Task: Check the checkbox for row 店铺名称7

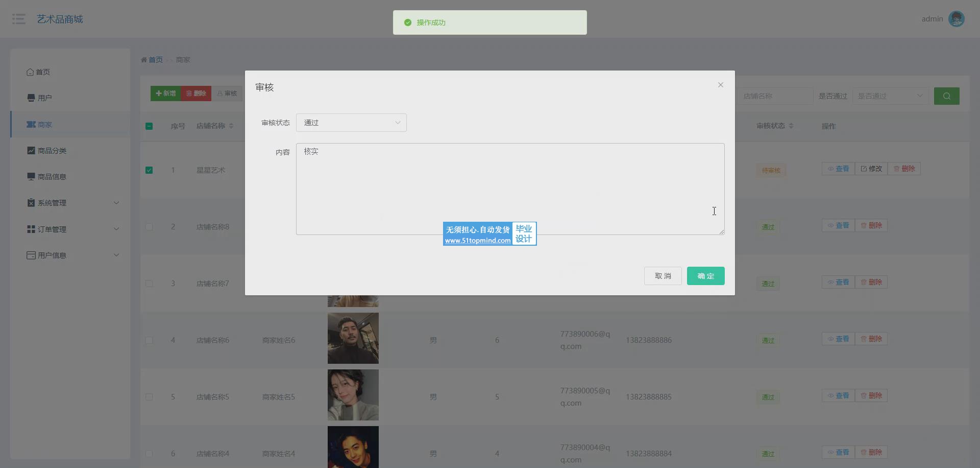Action: point(149,284)
